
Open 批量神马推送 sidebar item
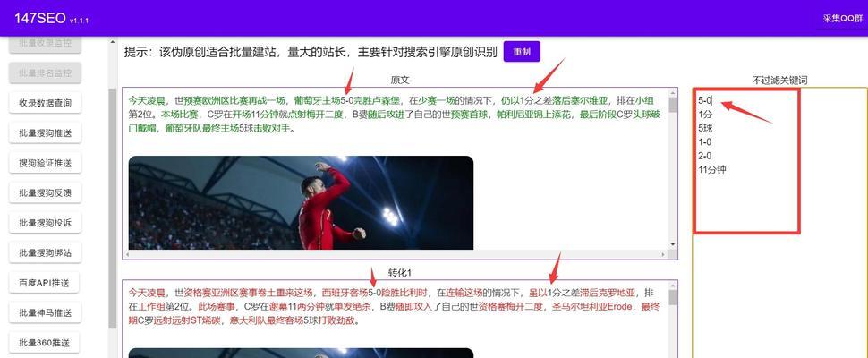(46, 312)
